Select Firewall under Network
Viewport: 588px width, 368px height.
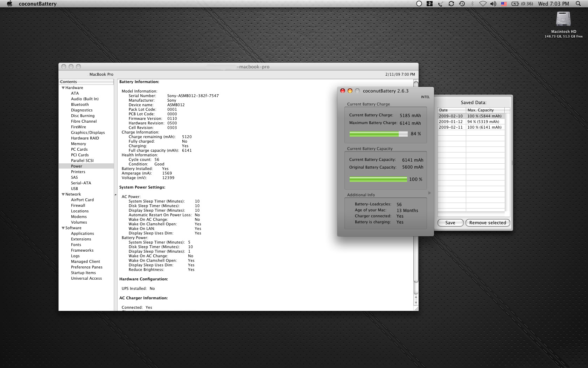pyautogui.click(x=78, y=205)
